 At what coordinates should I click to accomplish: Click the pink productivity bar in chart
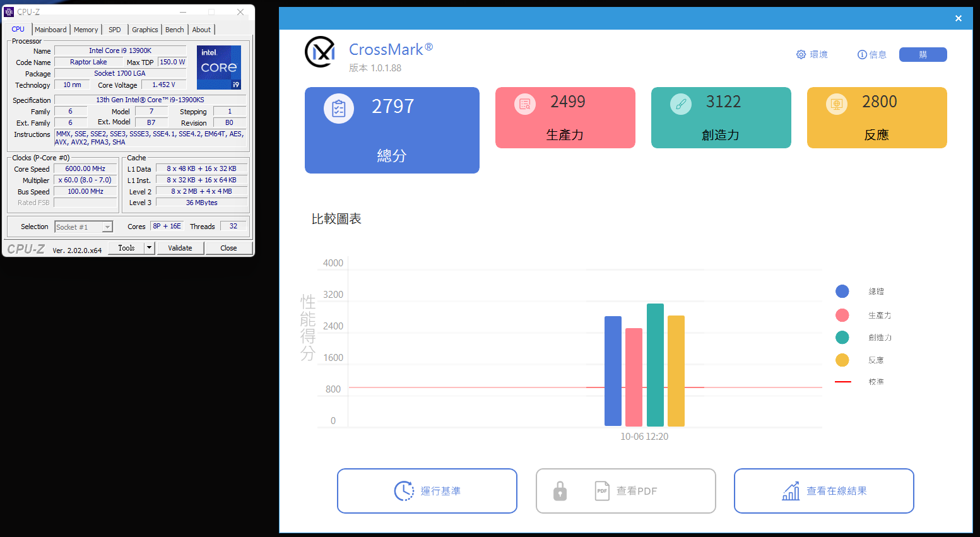click(634, 377)
